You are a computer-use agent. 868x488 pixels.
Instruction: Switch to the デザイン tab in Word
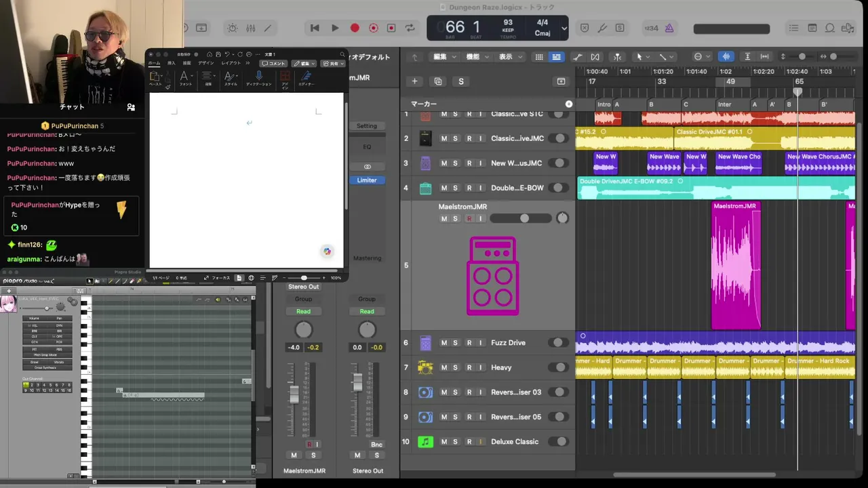[x=206, y=63]
